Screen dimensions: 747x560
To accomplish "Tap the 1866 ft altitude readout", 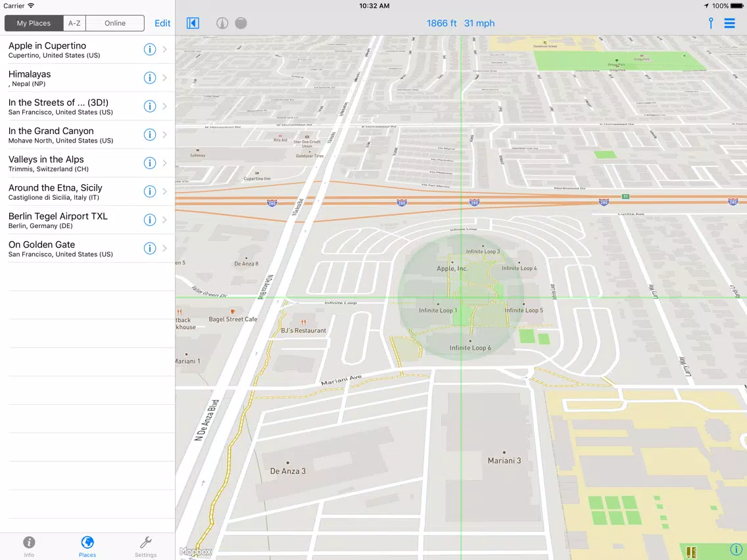I will [x=442, y=23].
